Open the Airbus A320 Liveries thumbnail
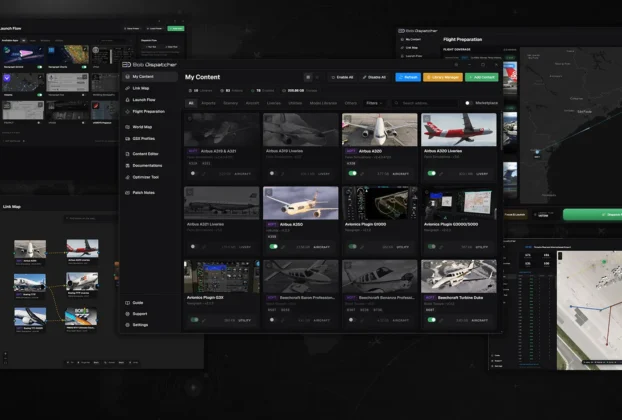The image size is (622, 420). point(459,130)
